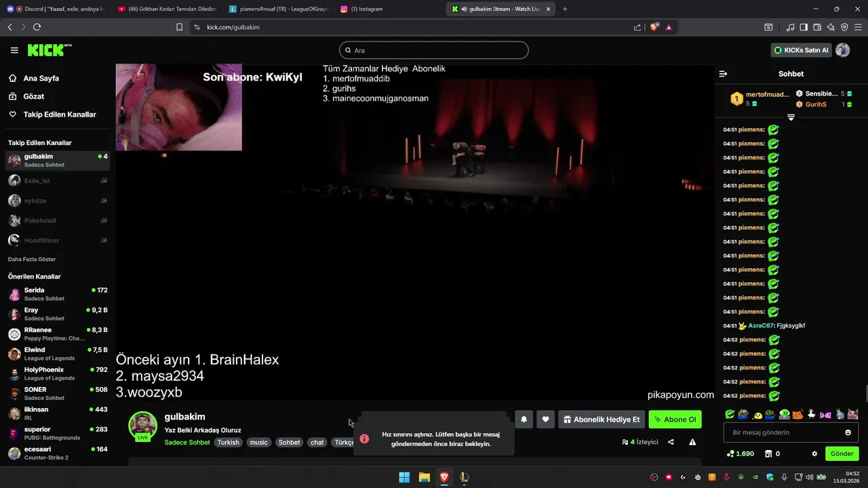Reload the current page
This screenshot has width=868, height=488.
pos(37,27)
